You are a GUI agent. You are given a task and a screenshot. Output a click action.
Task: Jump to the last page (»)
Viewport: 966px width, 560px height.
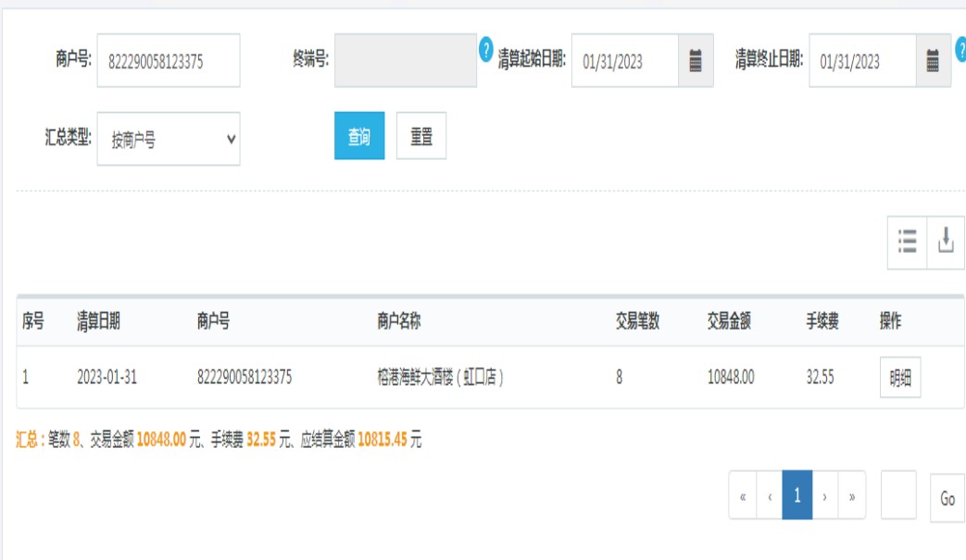click(x=851, y=496)
